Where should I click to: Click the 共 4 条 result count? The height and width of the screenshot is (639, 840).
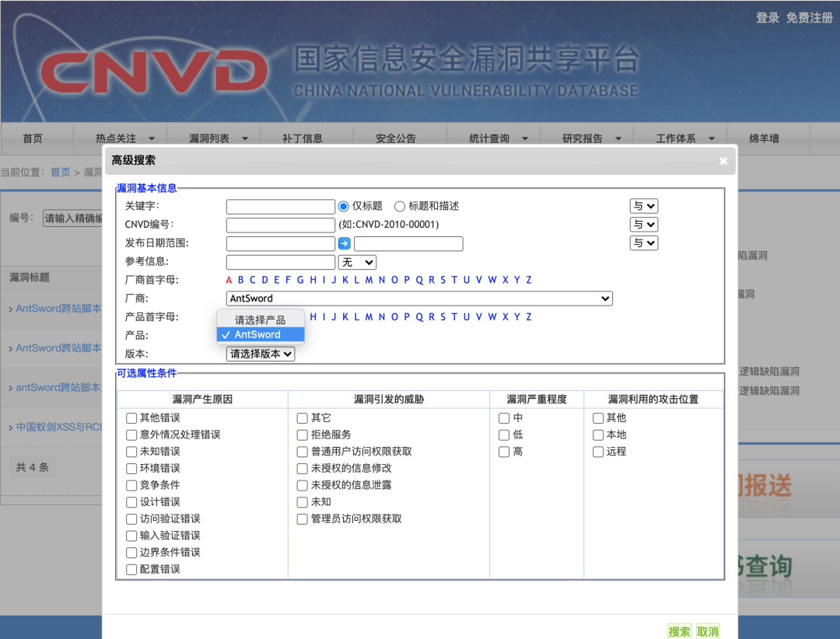tap(32, 467)
